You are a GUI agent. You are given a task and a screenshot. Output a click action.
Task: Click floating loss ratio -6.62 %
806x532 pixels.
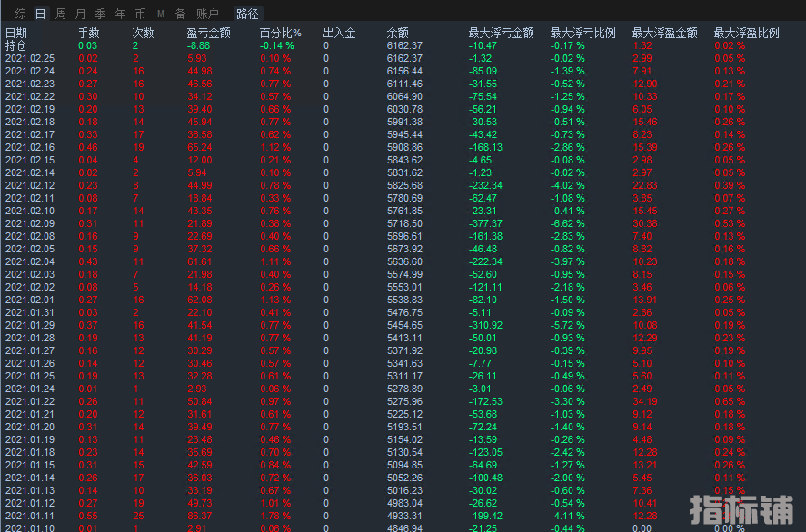[x=568, y=223]
